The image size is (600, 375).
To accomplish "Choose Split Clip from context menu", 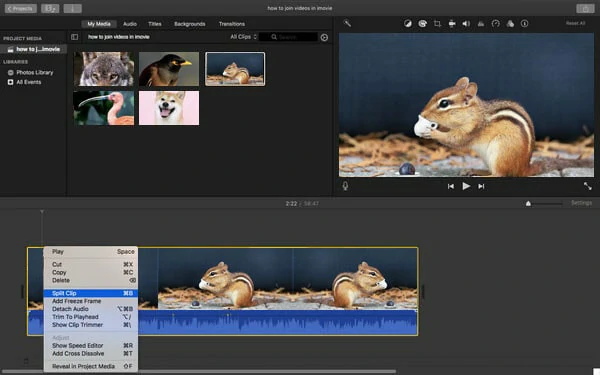I will [91, 293].
